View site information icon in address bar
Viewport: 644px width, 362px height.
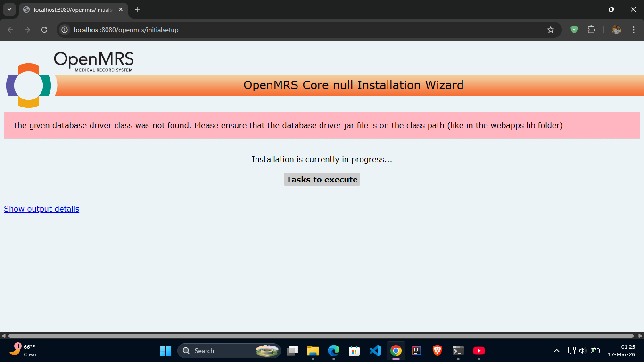(x=65, y=30)
